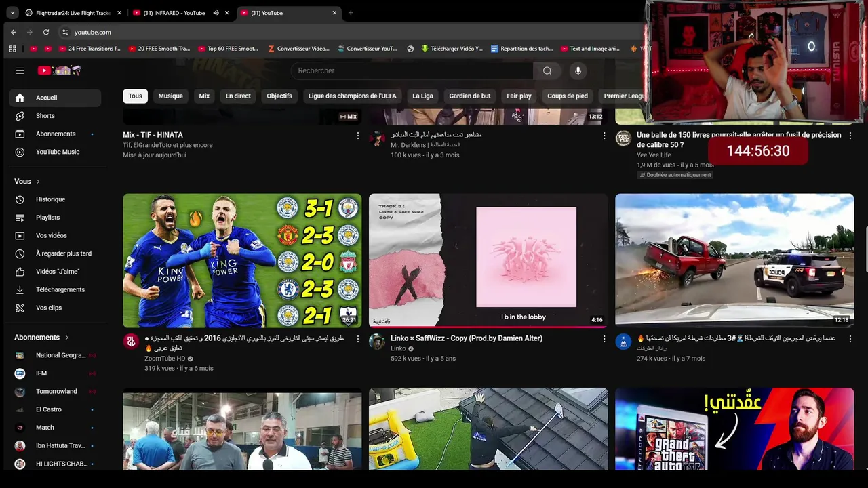This screenshot has width=868, height=488.
Task: Expand the Vous section chevron
Action: pos(38,182)
